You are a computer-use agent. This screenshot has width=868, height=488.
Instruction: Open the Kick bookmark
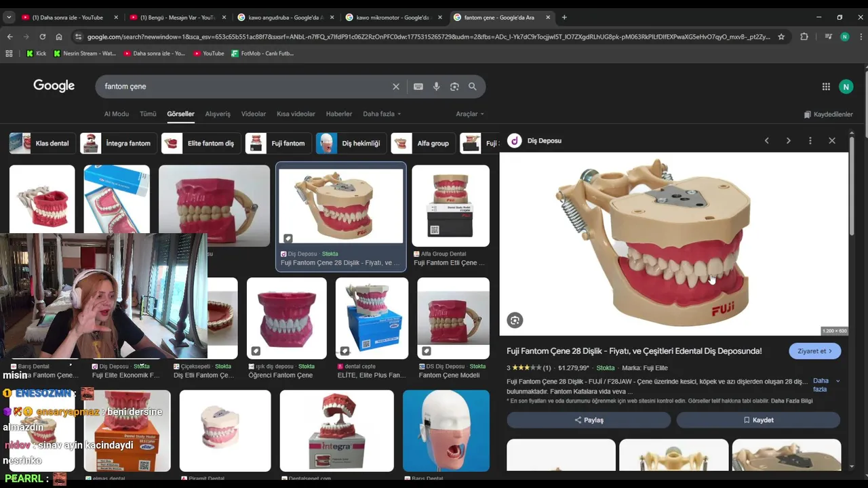36,53
